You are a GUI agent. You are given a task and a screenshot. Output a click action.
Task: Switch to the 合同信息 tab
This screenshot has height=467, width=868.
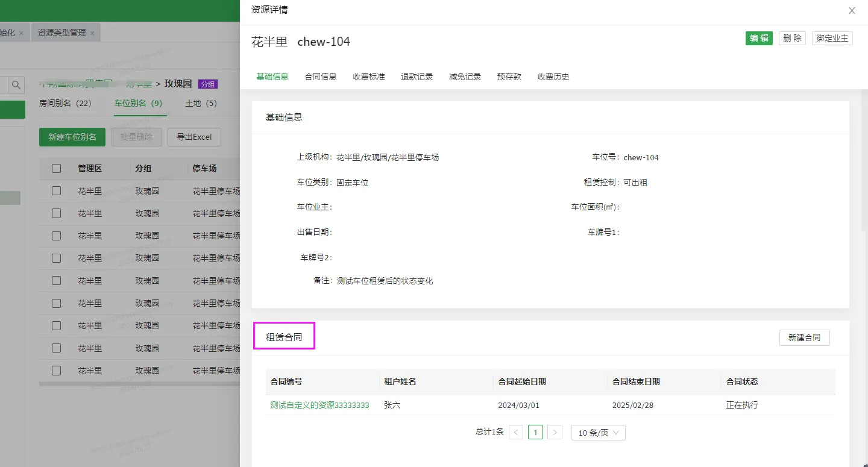321,77
